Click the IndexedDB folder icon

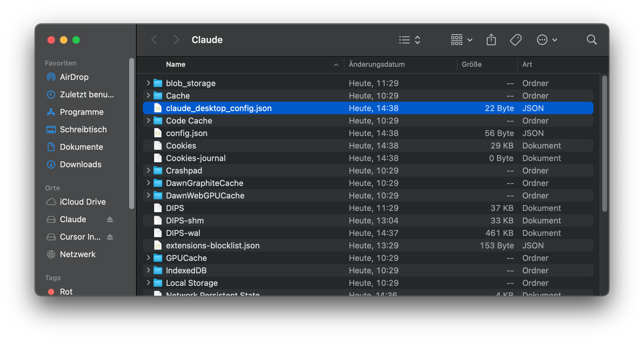click(x=158, y=271)
